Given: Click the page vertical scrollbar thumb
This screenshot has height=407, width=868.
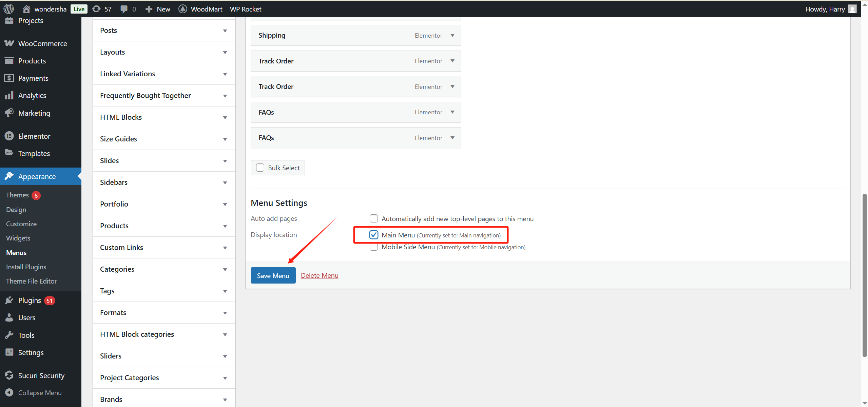Looking at the screenshot, I should (864, 275).
